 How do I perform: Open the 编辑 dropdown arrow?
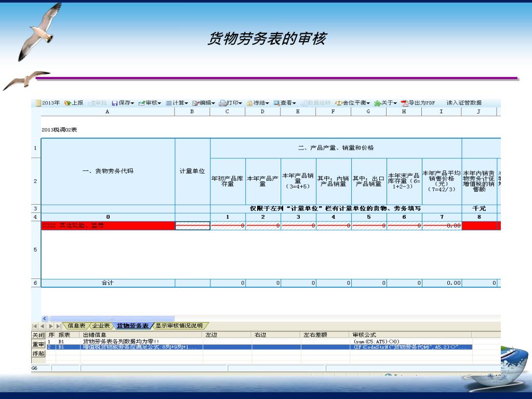(x=214, y=103)
